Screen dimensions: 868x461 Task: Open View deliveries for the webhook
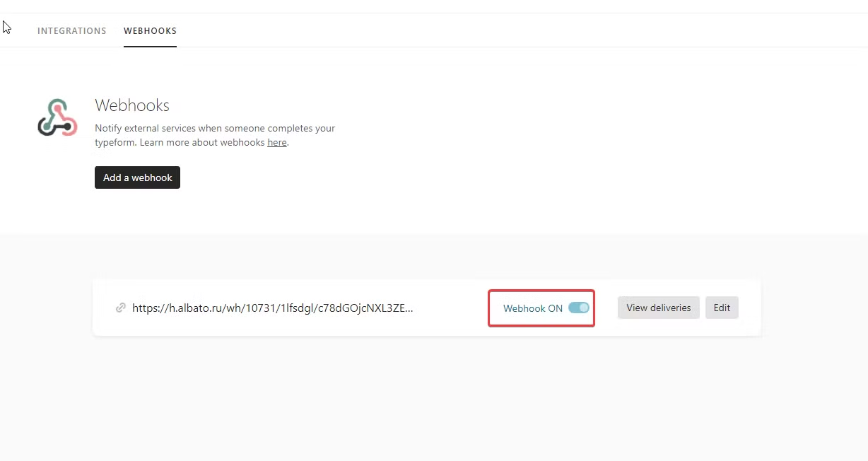coord(658,308)
